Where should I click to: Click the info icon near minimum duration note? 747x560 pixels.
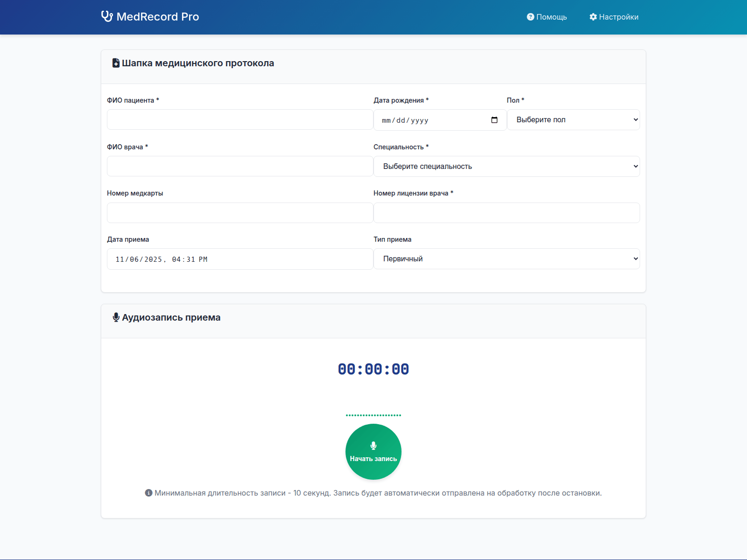[148, 493]
